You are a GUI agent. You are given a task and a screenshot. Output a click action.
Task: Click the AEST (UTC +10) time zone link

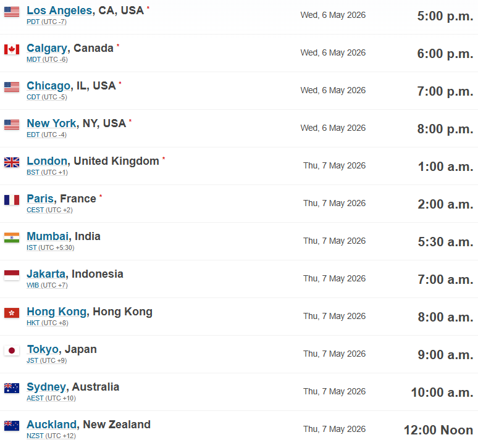[51, 399]
